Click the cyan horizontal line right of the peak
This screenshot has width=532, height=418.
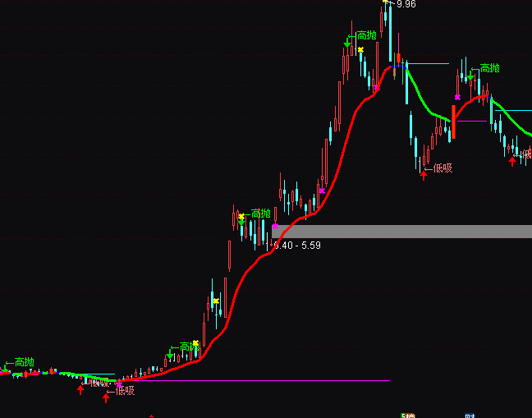pos(427,63)
